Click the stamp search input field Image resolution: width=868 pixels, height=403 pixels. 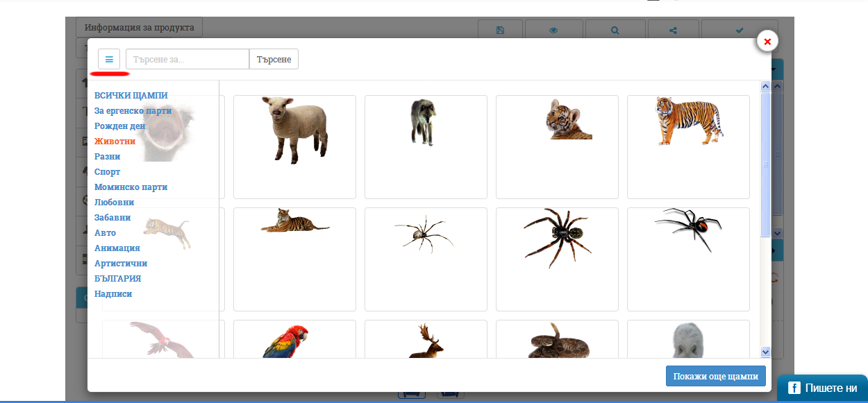tap(187, 59)
